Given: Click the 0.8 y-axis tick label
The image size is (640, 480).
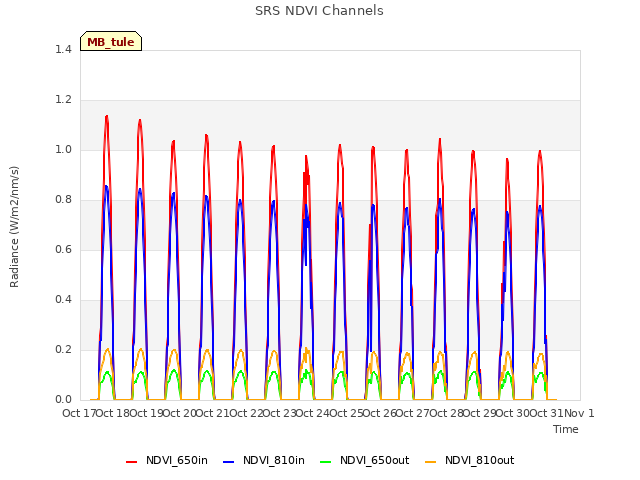Looking at the screenshot, I should pyautogui.click(x=63, y=200).
